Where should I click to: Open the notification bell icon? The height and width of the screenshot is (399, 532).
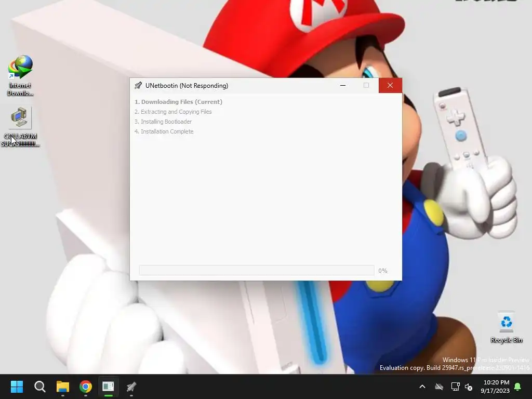(518, 387)
